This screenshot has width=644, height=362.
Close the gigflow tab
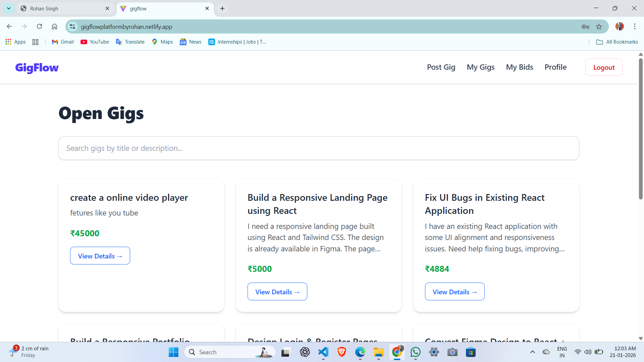coord(207,8)
